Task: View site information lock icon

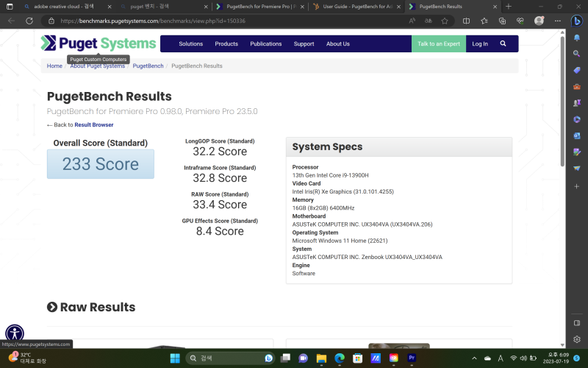Action: tap(51, 21)
